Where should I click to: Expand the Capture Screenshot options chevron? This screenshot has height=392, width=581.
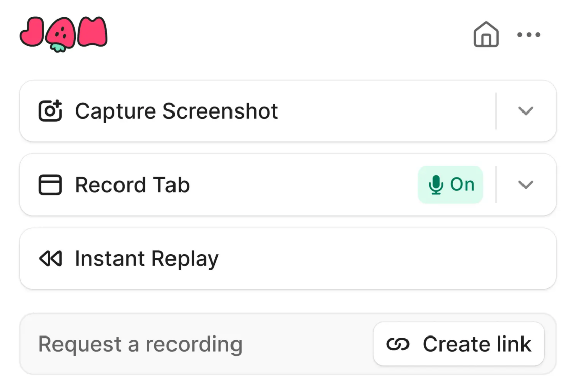tap(526, 111)
